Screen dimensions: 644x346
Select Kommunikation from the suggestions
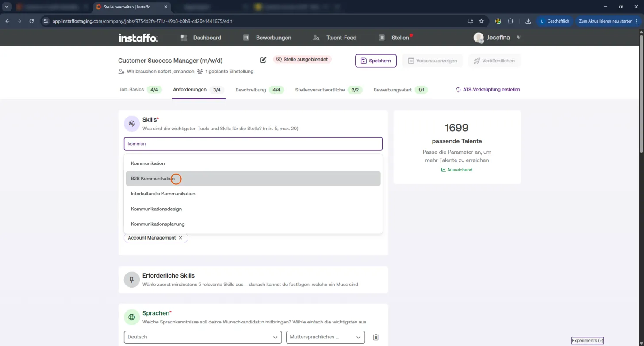(253, 163)
